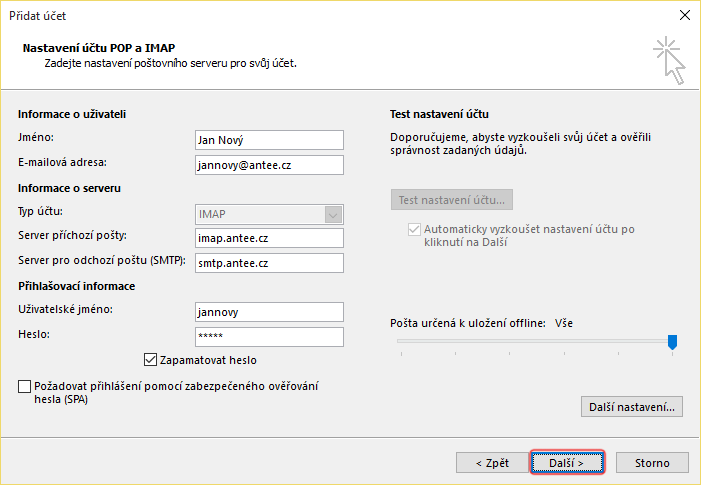The width and height of the screenshot is (701, 485).
Task: Click the Přidat účet title bar
Action: [x=300, y=15]
